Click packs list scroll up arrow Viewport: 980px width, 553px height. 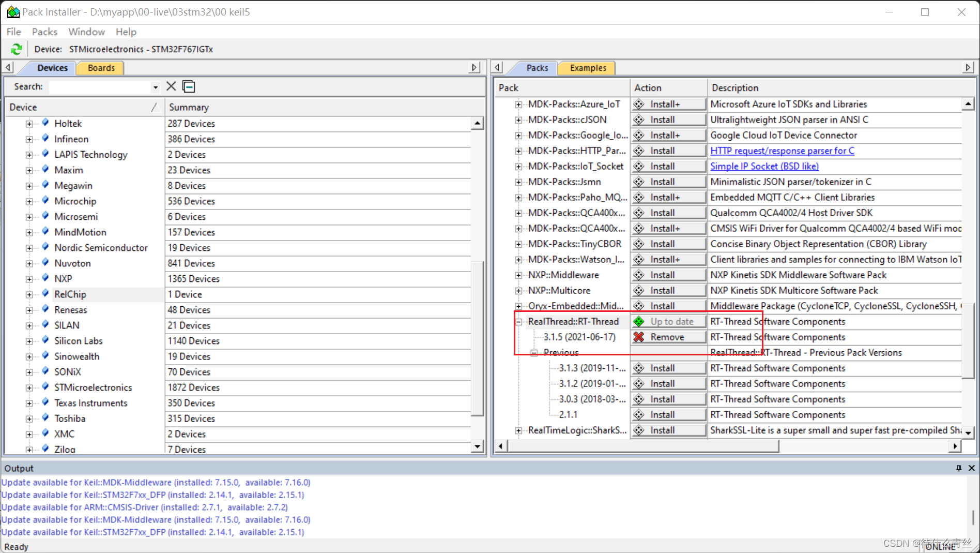pyautogui.click(x=968, y=104)
